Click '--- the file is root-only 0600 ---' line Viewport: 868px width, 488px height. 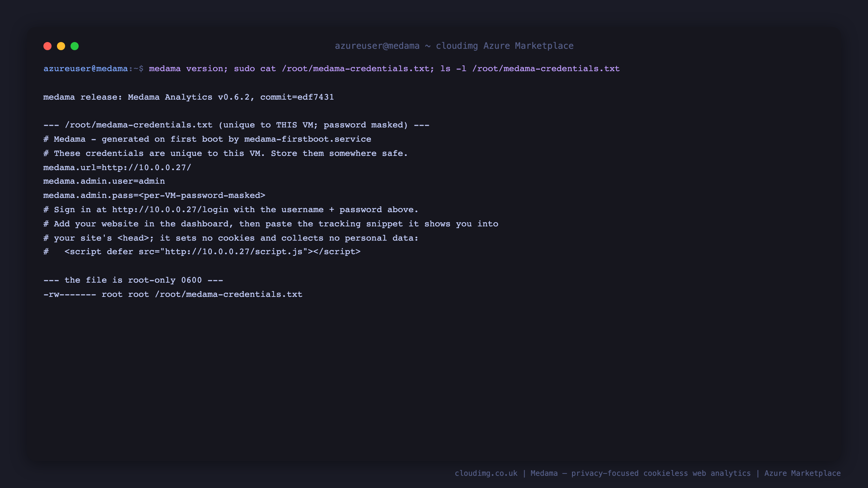coord(133,280)
